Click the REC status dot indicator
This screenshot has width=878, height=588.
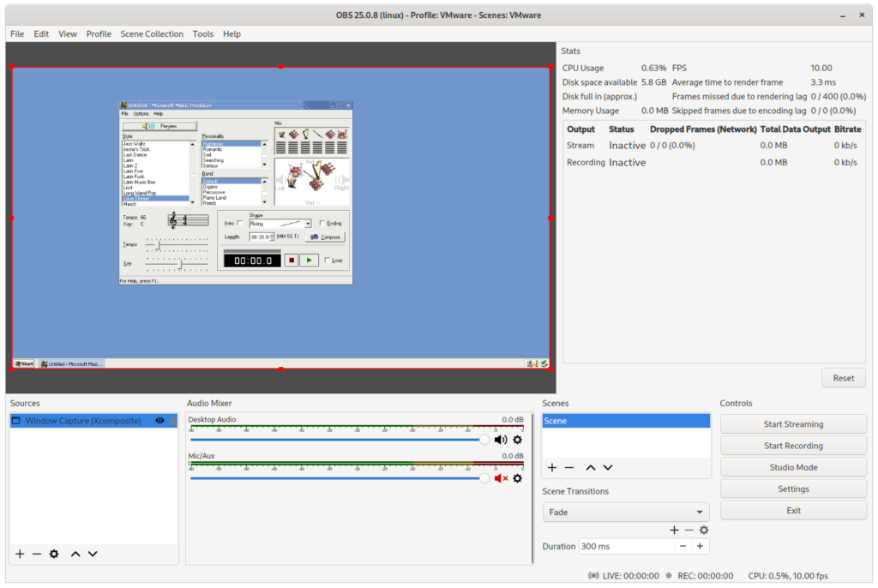pos(669,576)
